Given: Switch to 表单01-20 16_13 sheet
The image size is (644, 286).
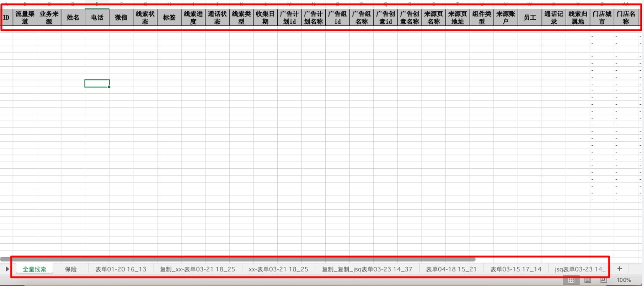Looking at the screenshot, I should click(x=121, y=269).
